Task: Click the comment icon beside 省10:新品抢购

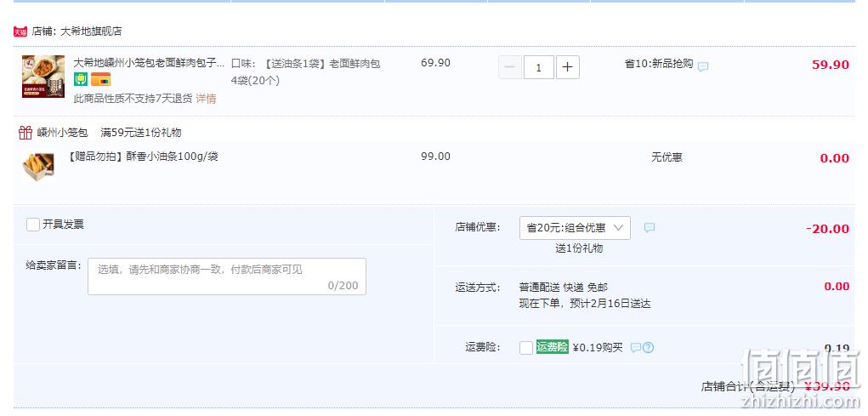Action: coord(703,67)
